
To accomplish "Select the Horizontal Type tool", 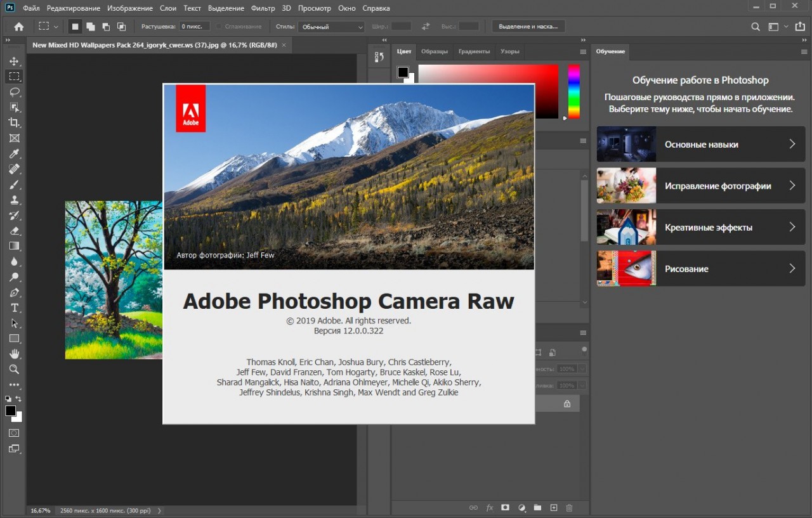I will [14, 308].
